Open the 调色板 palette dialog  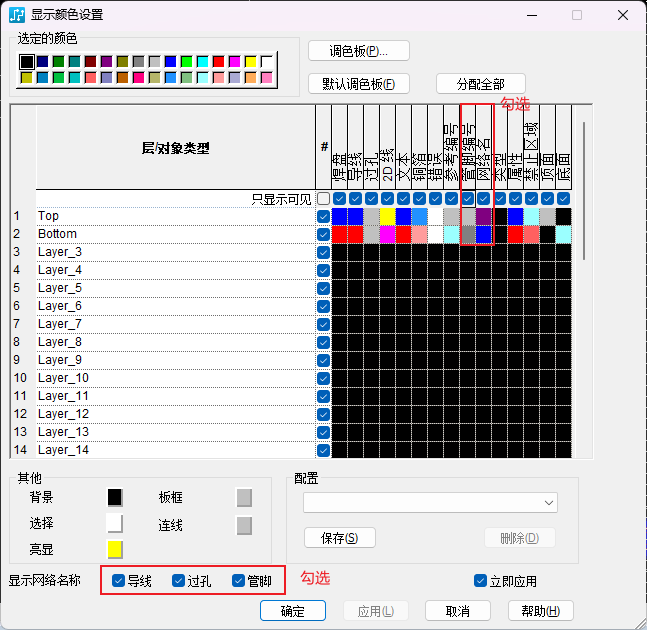click(358, 51)
